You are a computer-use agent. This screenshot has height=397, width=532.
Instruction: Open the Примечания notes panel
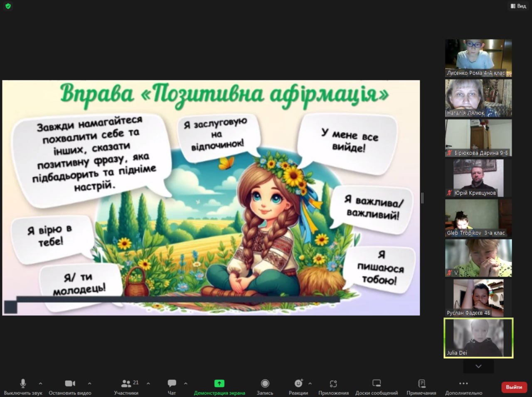point(421,383)
